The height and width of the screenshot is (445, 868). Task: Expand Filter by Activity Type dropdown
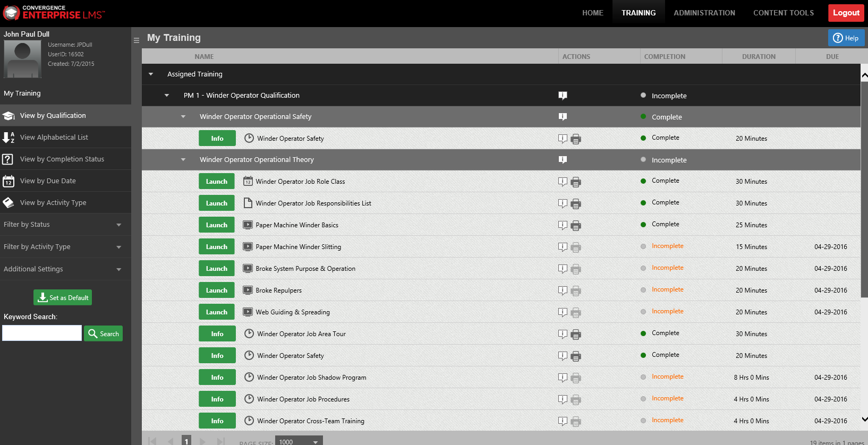65,247
